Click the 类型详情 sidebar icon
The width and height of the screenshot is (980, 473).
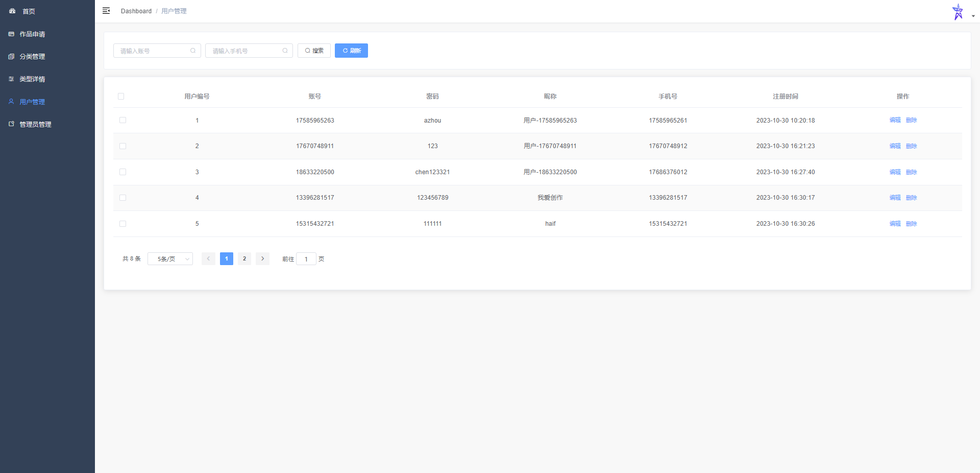pyautogui.click(x=11, y=79)
